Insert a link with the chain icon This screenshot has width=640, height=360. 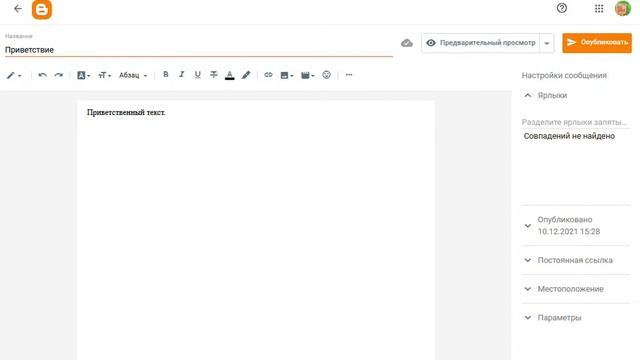tap(268, 75)
